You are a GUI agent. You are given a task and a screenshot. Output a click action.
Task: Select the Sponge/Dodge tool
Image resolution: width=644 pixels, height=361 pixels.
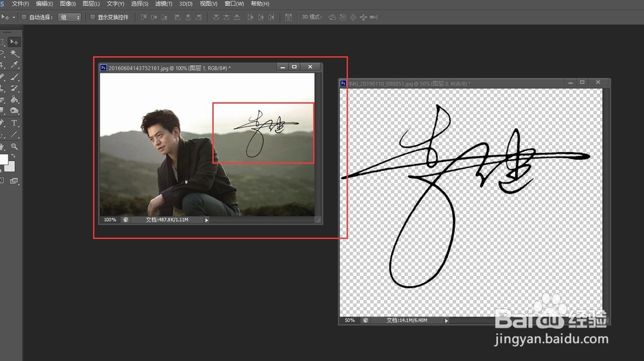click(x=14, y=111)
